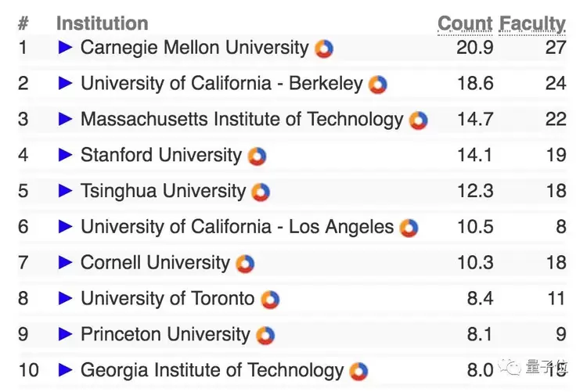The height and width of the screenshot is (392, 587).
Task: Click the University of Toronto name
Action: pos(167,298)
